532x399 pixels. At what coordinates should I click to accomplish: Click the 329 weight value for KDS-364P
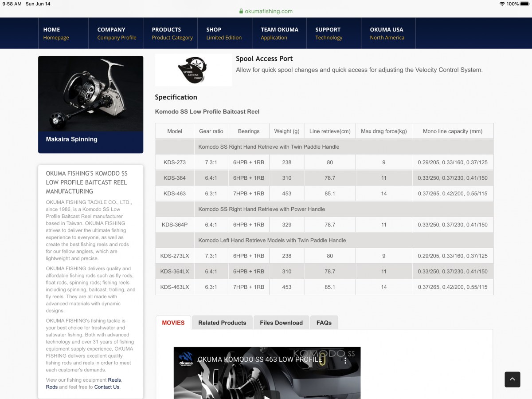coord(287,225)
